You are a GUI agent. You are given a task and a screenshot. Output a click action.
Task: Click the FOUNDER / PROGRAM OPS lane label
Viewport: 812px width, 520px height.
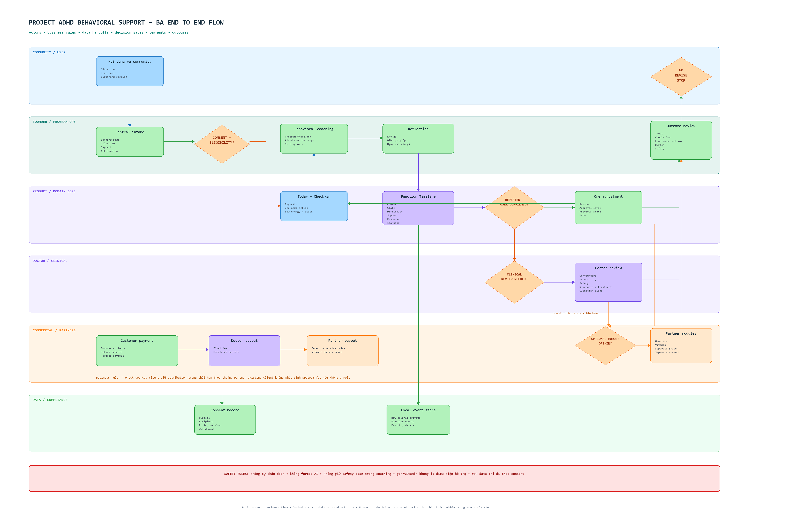[x=54, y=122]
